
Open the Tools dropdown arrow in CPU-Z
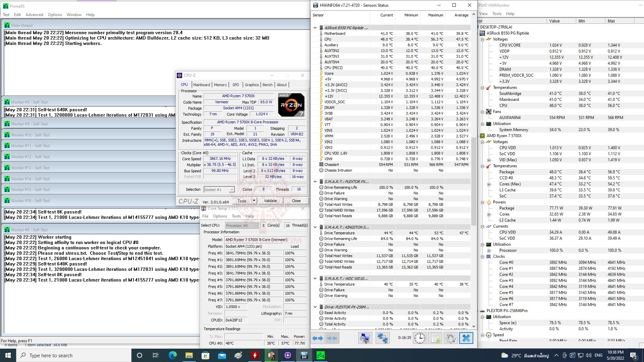pyautogui.click(x=254, y=201)
